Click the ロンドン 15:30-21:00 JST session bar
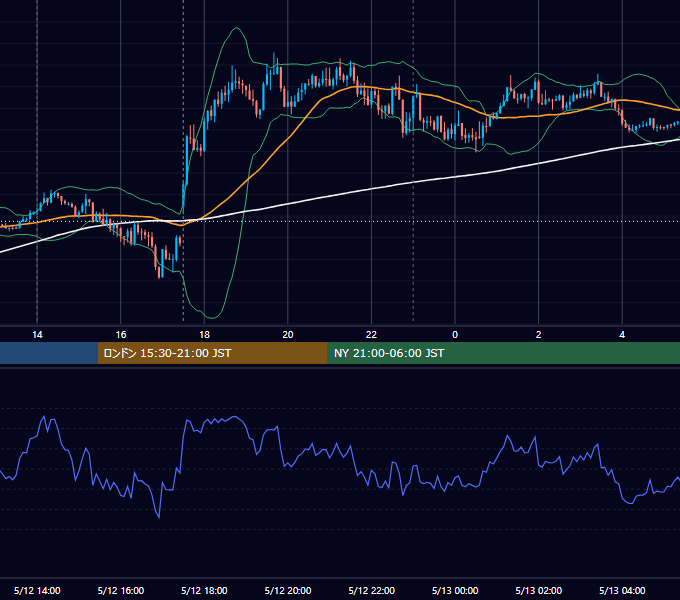 pos(212,353)
